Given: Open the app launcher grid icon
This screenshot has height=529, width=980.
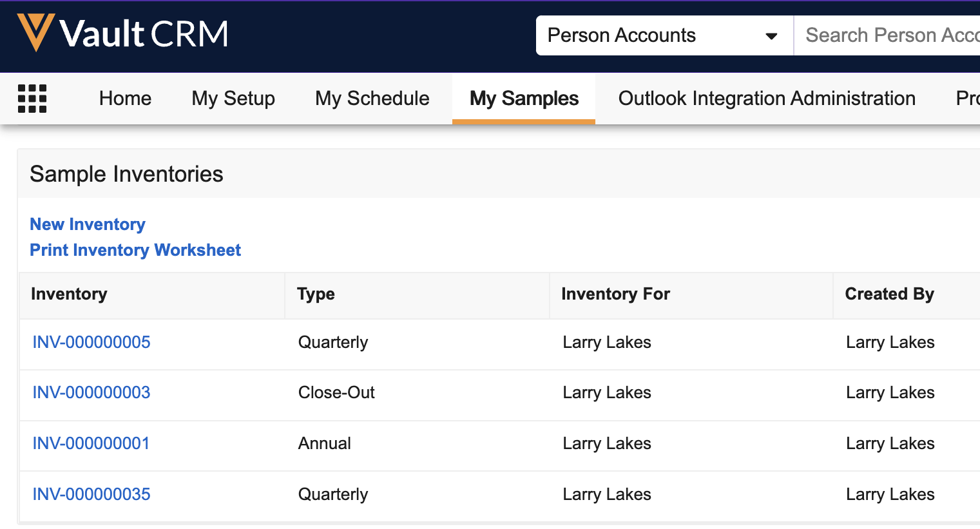Looking at the screenshot, I should pos(32,99).
